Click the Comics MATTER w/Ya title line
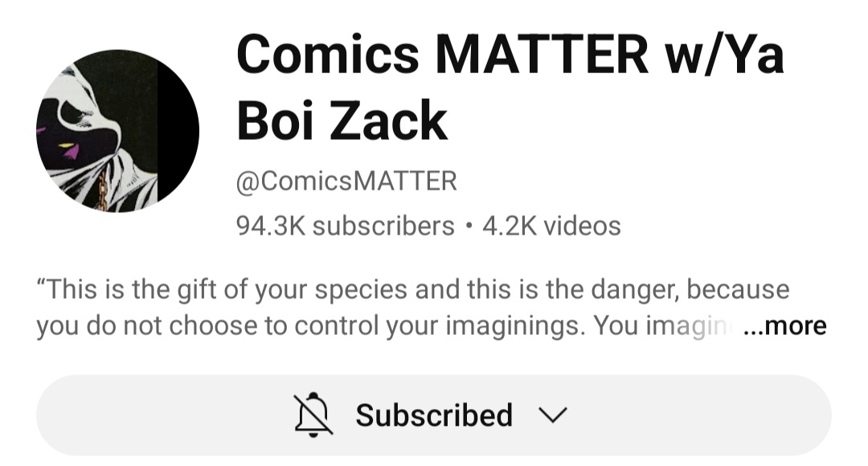 coord(510,55)
